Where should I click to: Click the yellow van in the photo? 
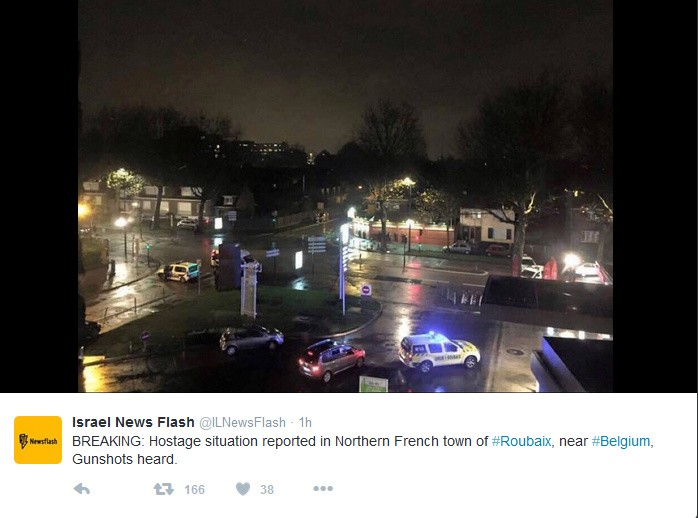pyautogui.click(x=179, y=271)
